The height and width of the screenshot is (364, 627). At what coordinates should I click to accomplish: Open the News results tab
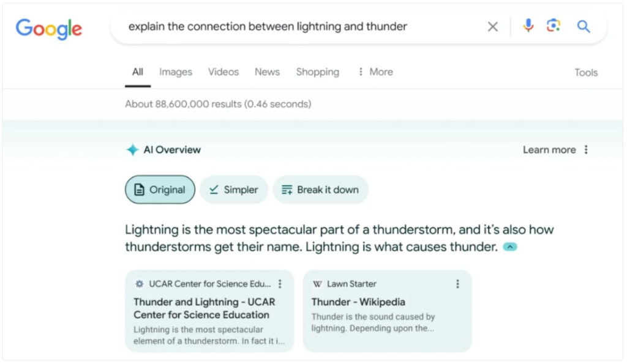tap(267, 72)
